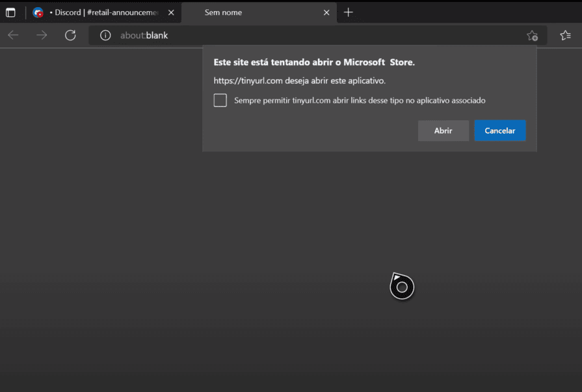View site information icon in address bar
The image size is (582, 392).
tap(105, 35)
